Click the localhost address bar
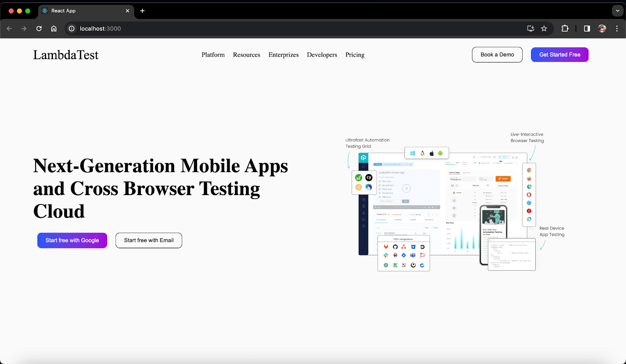 100,29
